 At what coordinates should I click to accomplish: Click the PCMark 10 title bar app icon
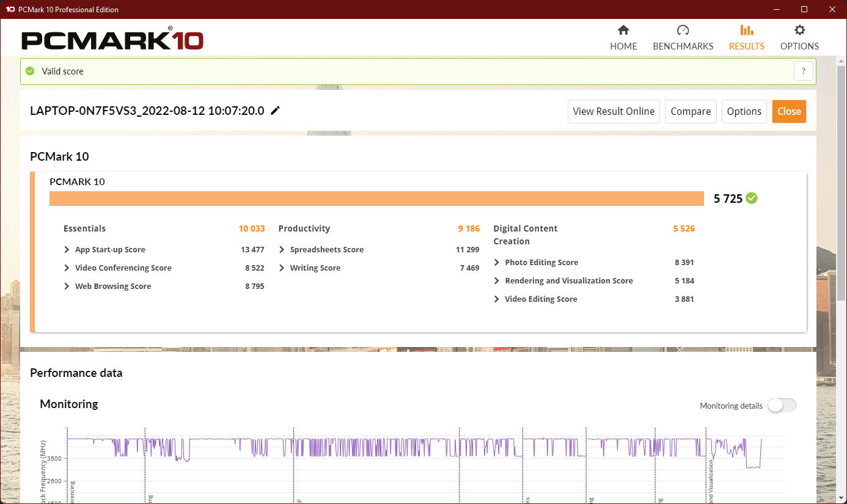pos(10,9)
